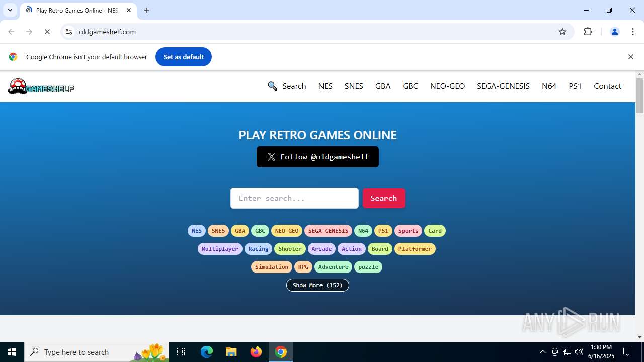Select the Adventure tag pill
644x362 pixels.
pyautogui.click(x=333, y=267)
